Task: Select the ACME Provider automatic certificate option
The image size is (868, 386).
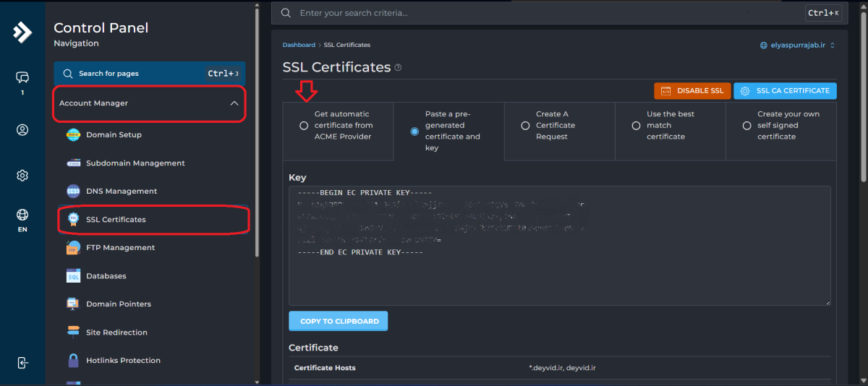Action: [304, 125]
